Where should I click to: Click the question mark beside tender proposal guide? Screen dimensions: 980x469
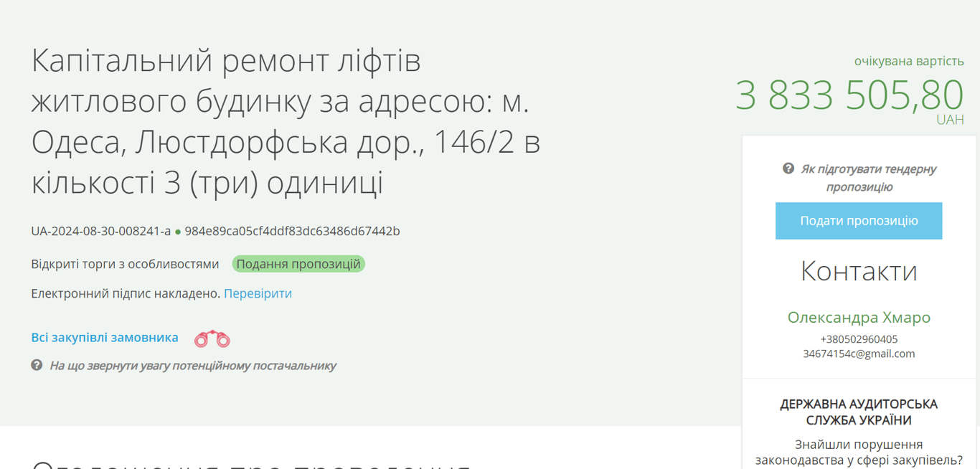point(788,168)
